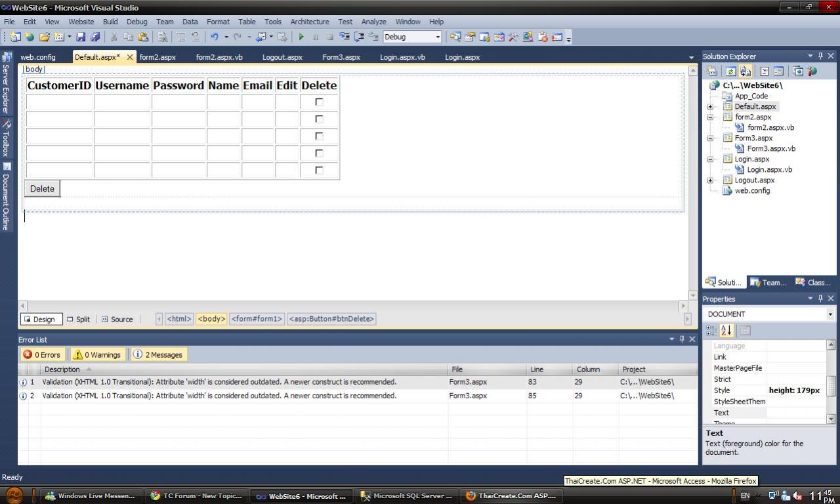Open Solution Explorer from toolbar icon
The height and width of the screenshot is (504, 840).
(x=455, y=37)
